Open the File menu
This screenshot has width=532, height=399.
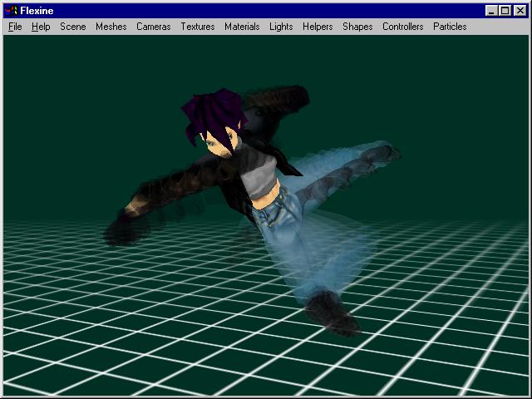(x=15, y=27)
